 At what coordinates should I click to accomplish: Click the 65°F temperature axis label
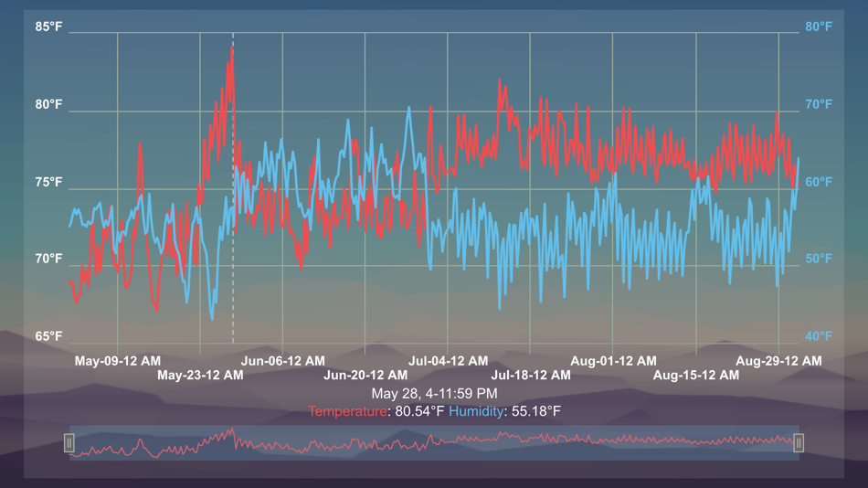click(x=48, y=336)
